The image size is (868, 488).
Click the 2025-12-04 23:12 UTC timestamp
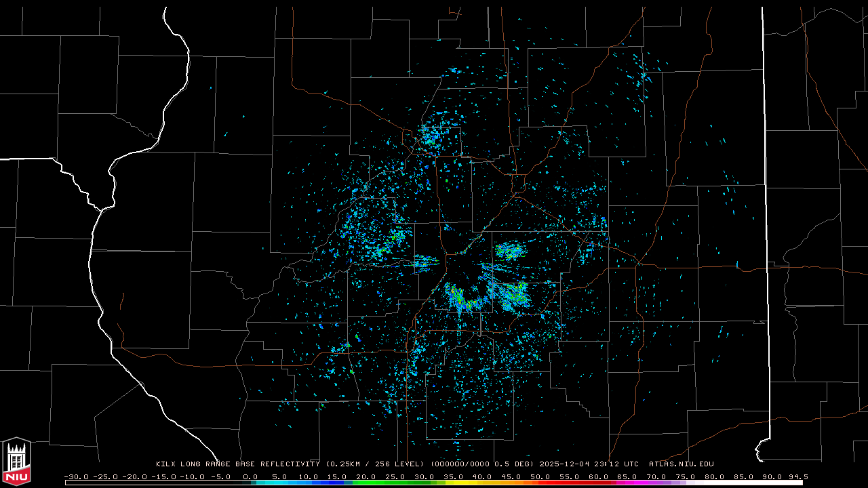click(589, 464)
